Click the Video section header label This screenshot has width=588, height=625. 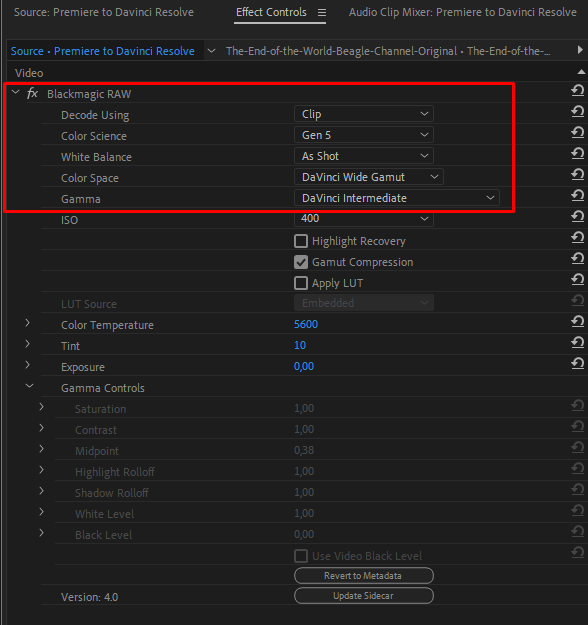coord(29,73)
